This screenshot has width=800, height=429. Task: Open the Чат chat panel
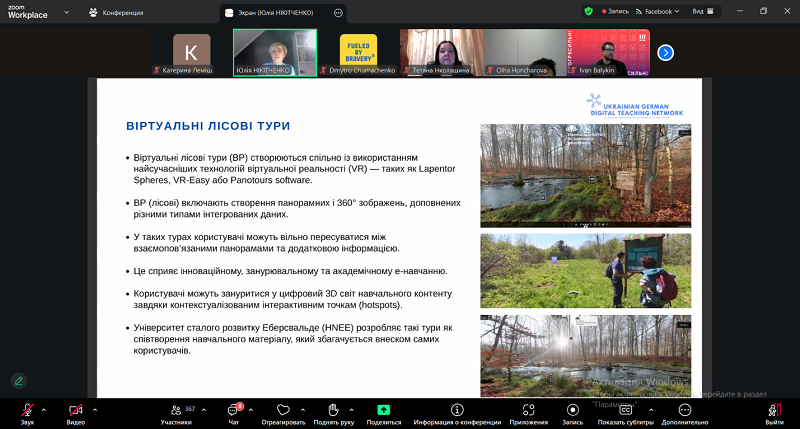pyautogui.click(x=234, y=411)
